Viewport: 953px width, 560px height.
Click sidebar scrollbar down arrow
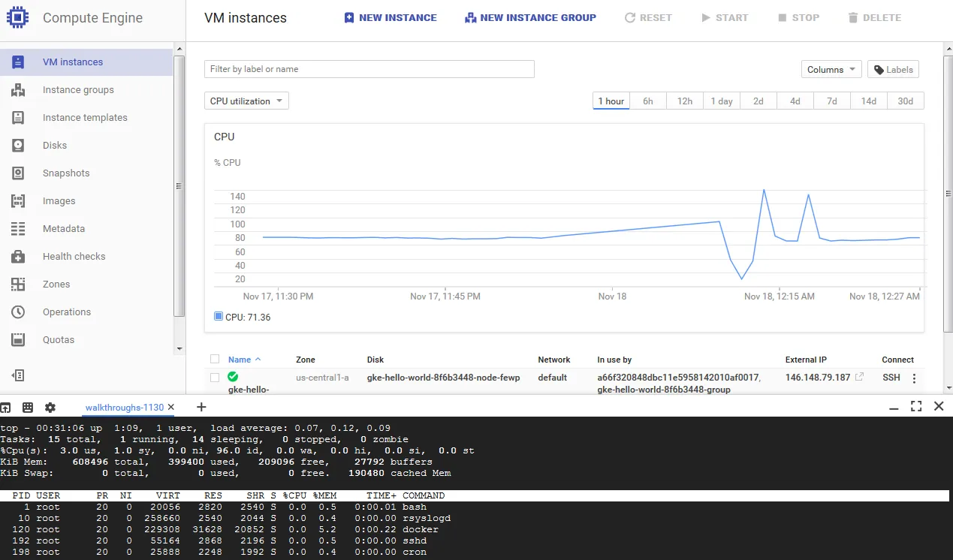[x=179, y=349]
